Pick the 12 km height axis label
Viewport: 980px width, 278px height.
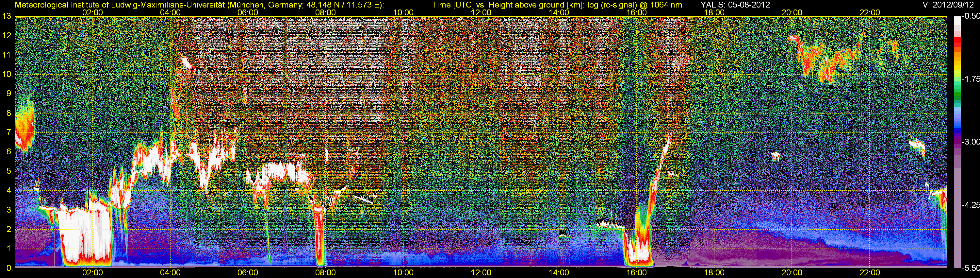(x=7, y=36)
